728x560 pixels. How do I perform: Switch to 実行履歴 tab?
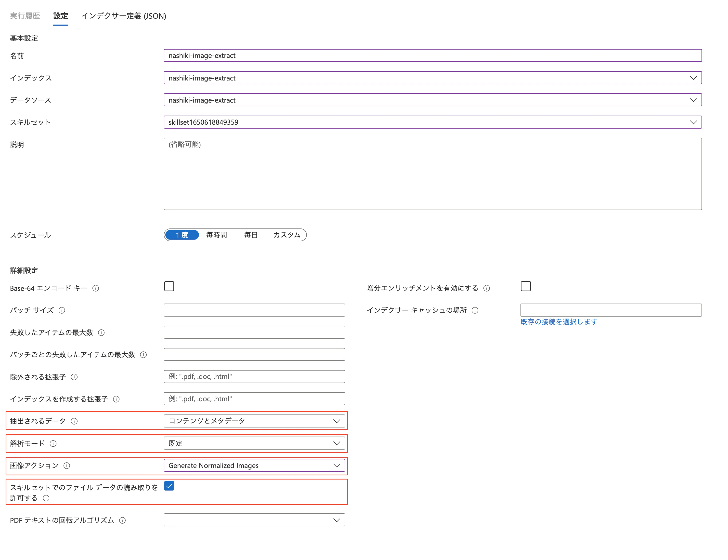[x=25, y=16]
